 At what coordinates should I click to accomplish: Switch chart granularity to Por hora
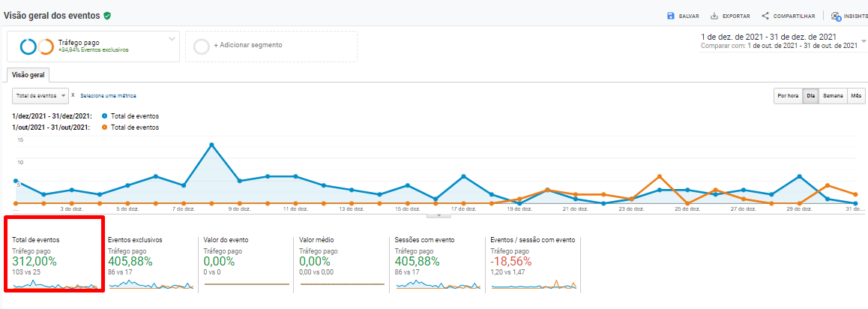click(x=787, y=96)
